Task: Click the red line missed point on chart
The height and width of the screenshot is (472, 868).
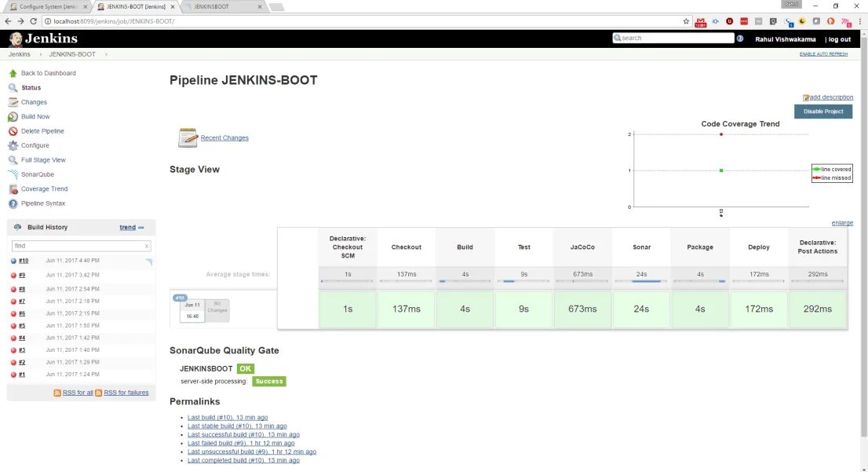Action: tap(720, 134)
